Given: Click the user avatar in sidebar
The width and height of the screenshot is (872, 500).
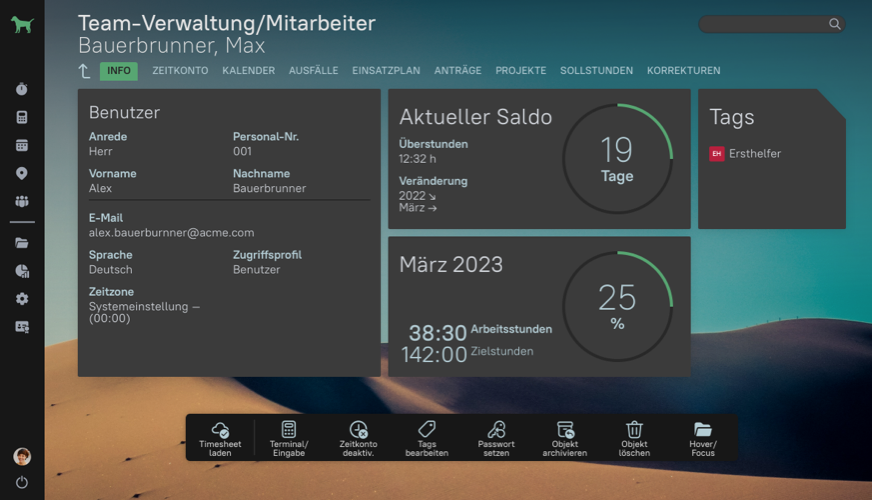Looking at the screenshot, I should click(22, 456).
